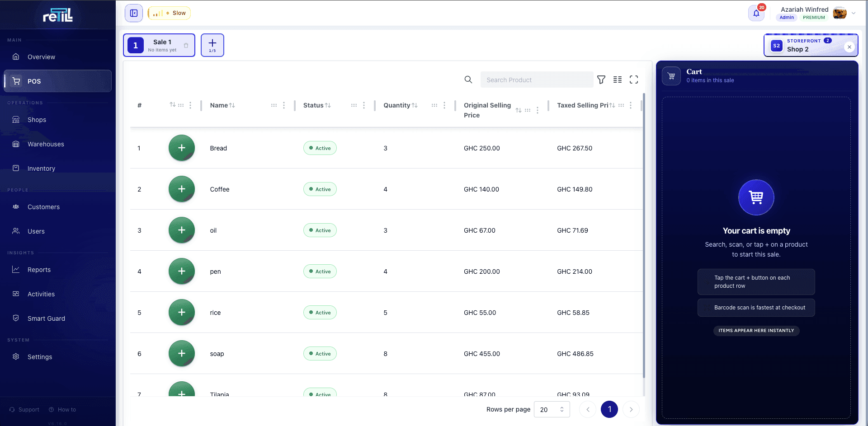Open the Name column options menu
Image resolution: width=868 pixels, height=426 pixels.
[x=284, y=105]
